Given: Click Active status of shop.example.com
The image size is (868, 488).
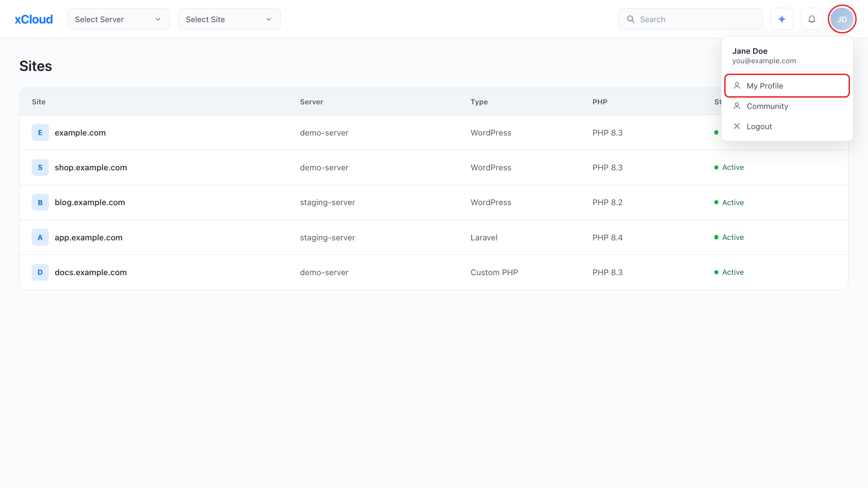Looking at the screenshot, I should [x=729, y=167].
